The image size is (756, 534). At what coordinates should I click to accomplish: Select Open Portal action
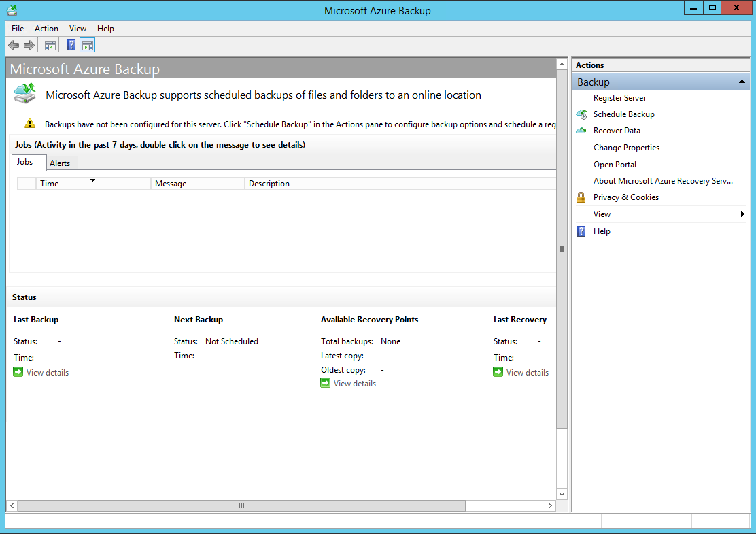pos(615,165)
